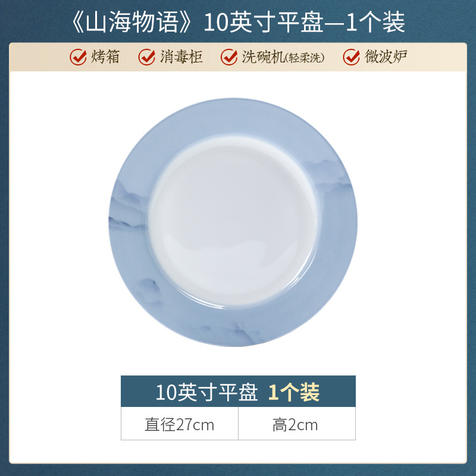Select the 烤箱 label text

[105, 57]
